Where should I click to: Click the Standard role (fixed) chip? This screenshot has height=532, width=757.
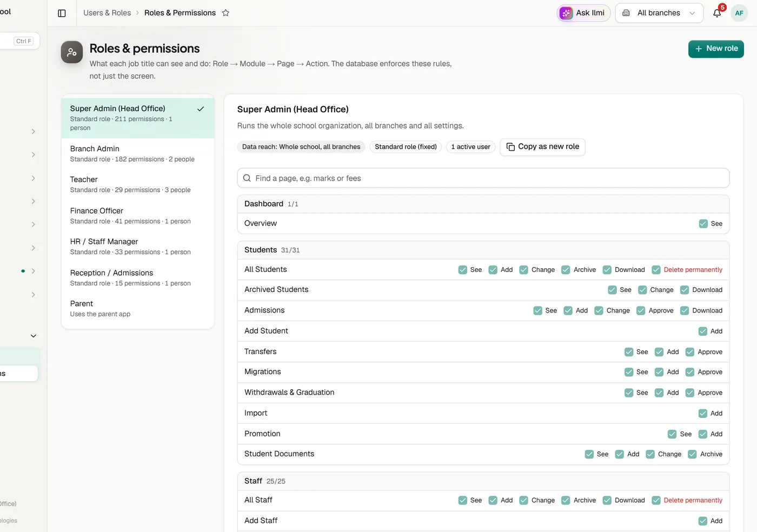(406, 147)
